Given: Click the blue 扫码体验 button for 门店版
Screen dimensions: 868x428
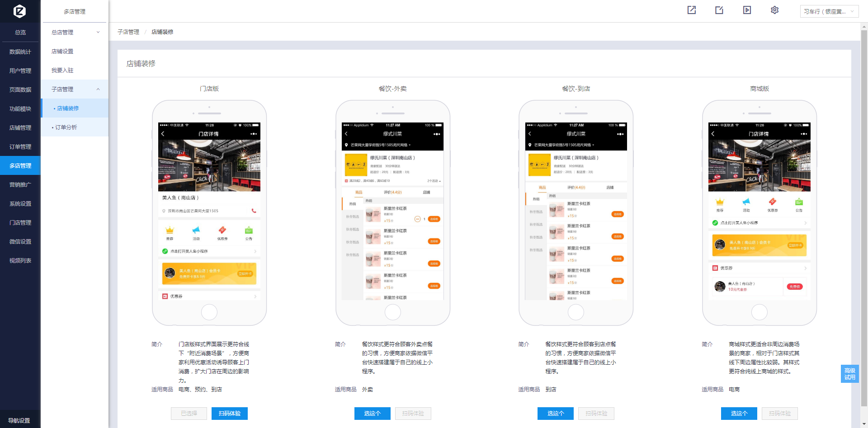Looking at the screenshot, I should click(229, 414).
